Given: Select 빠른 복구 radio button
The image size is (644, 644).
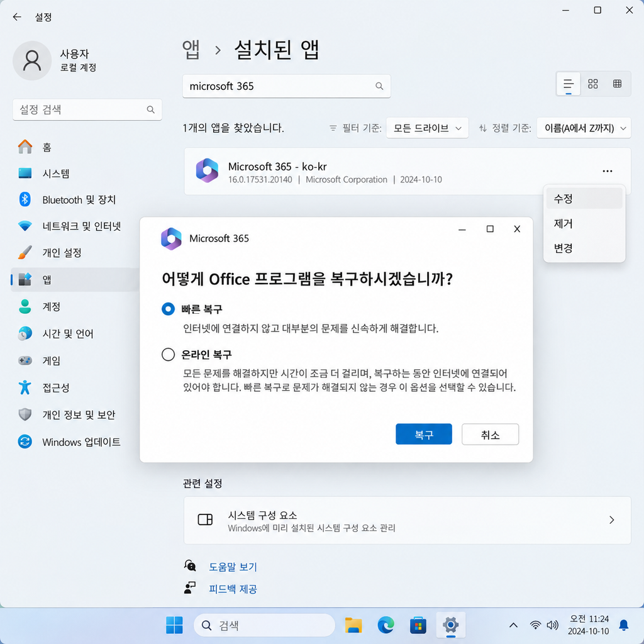Looking at the screenshot, I should pyautogui.click(x=168, y=309).
